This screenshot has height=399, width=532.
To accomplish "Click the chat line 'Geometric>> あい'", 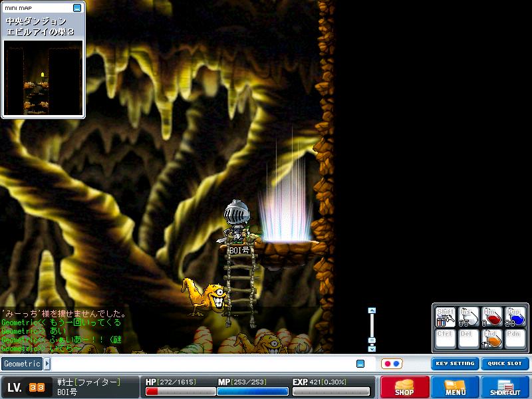I will pyautogui.click(x=34, y=331).
